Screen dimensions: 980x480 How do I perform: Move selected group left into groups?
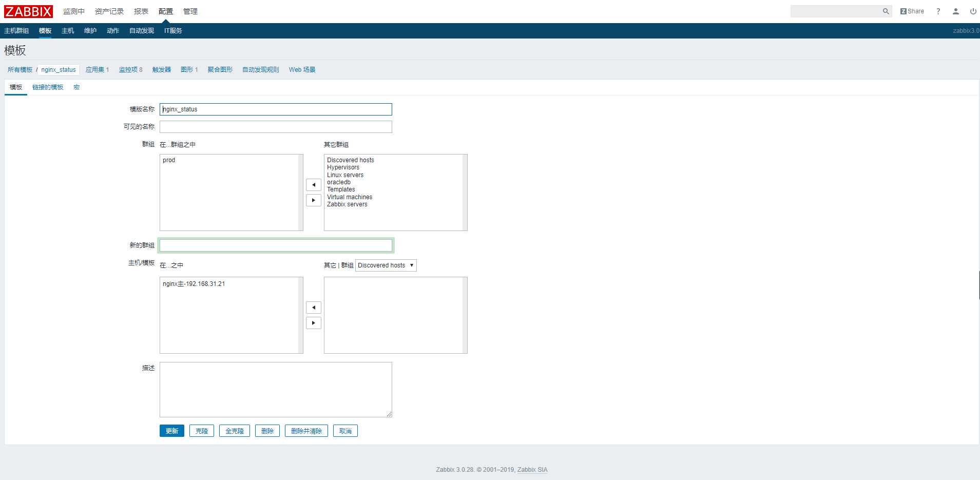click(x=314, y=185)
